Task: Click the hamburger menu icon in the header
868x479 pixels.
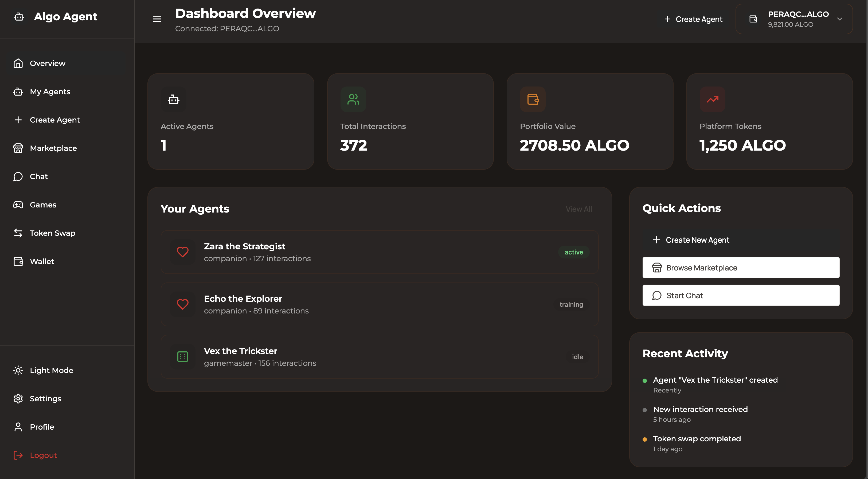Action: pyautogui.click(x=157, y=19)
